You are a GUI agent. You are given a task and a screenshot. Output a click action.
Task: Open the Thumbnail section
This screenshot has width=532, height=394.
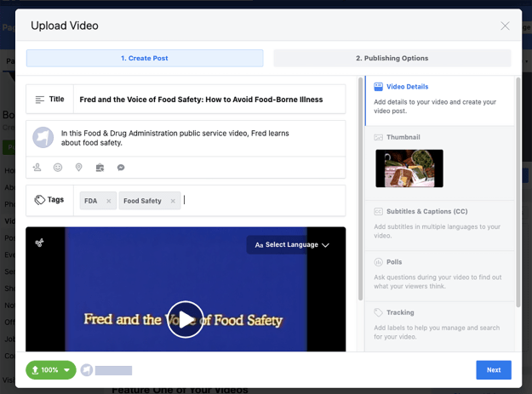pyautogui.click(x=440, y=163)
